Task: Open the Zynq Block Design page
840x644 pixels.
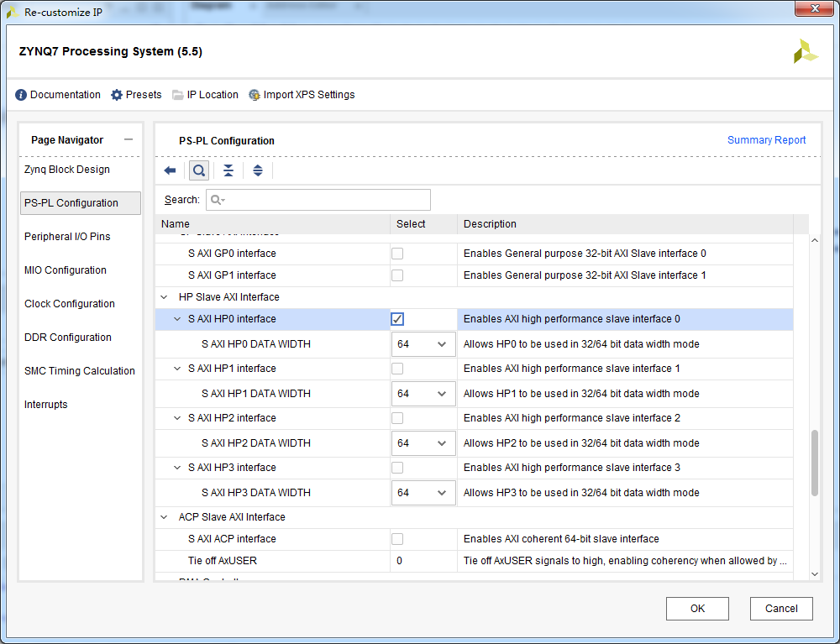Action: (67, 170)
